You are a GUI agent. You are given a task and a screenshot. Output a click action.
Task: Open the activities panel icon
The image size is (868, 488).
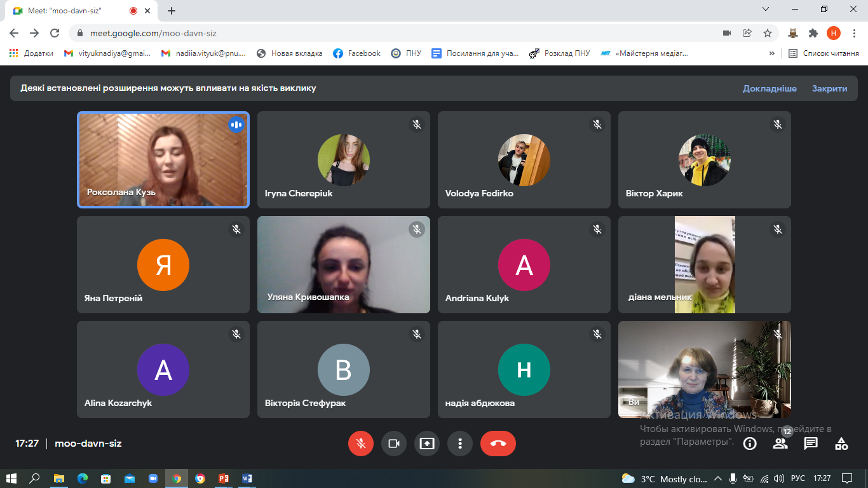[841, 444]
